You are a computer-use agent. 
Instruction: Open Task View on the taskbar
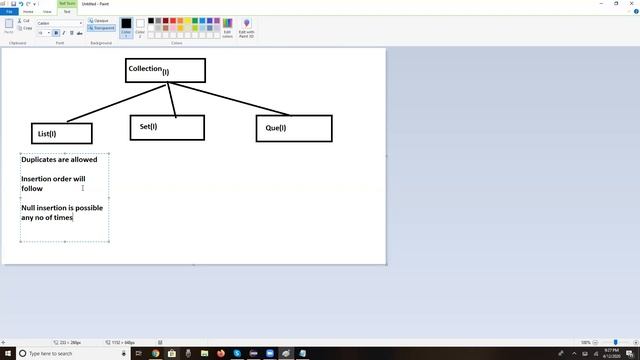139,353
